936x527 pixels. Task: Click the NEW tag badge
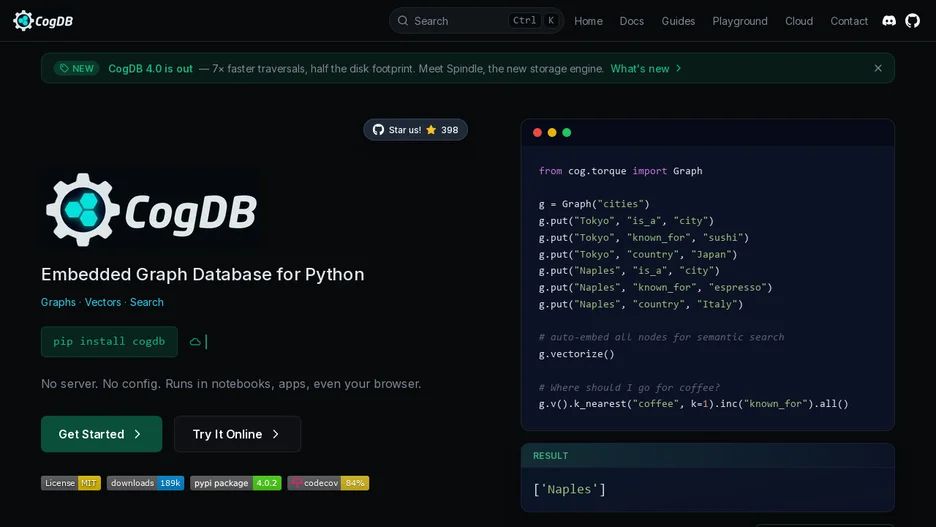pos(77,69)
